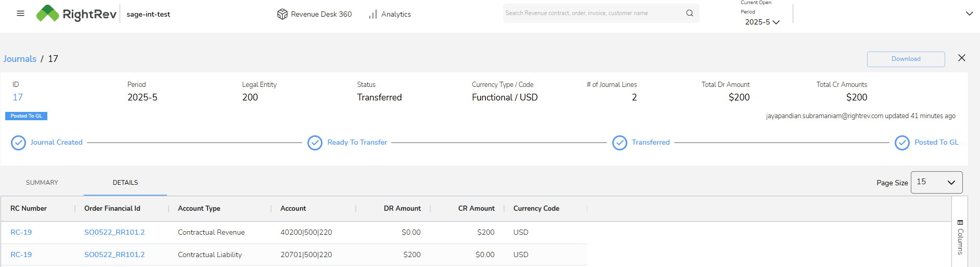Click the Posted To GL checkmark icon
The width and height of the screenshot is (980, 267).
(902, 143)
